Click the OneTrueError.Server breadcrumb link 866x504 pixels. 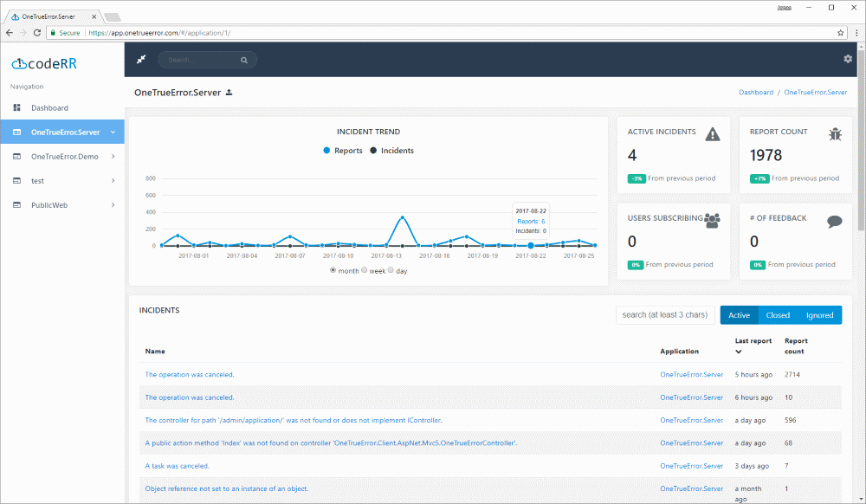pos(815,92)
